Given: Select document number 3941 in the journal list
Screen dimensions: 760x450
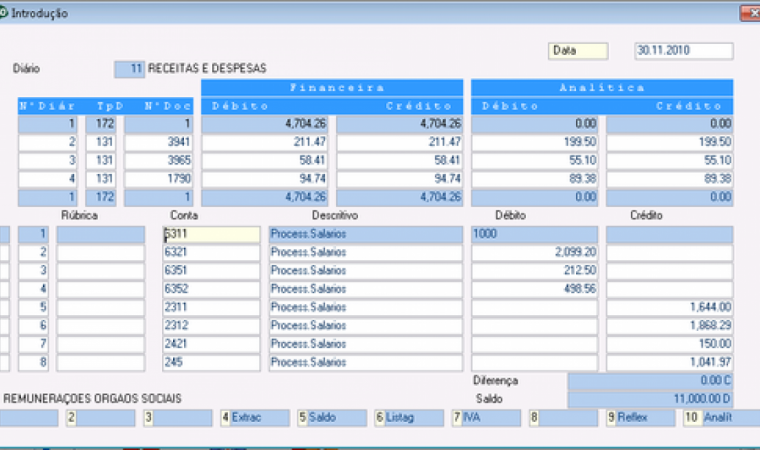Looking at the screenshot, I should pos(158,143).
